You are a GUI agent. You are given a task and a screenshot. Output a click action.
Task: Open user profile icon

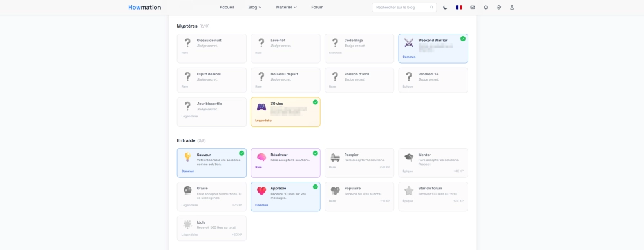512,7
